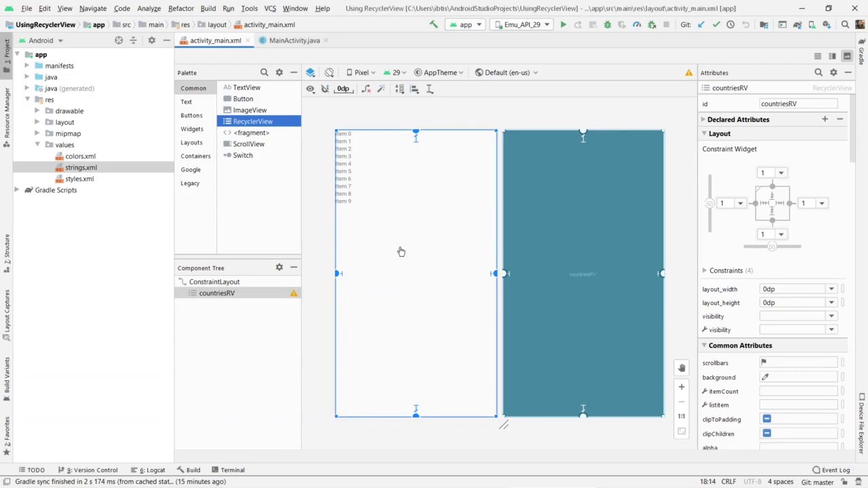Open the Logcat tool window
The width and height of the screenshot is (868, 488).
click(x=148, y=470)
